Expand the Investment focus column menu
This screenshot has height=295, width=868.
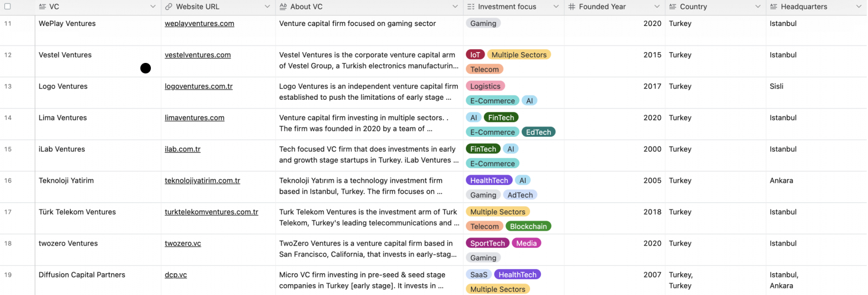point(556,7)
